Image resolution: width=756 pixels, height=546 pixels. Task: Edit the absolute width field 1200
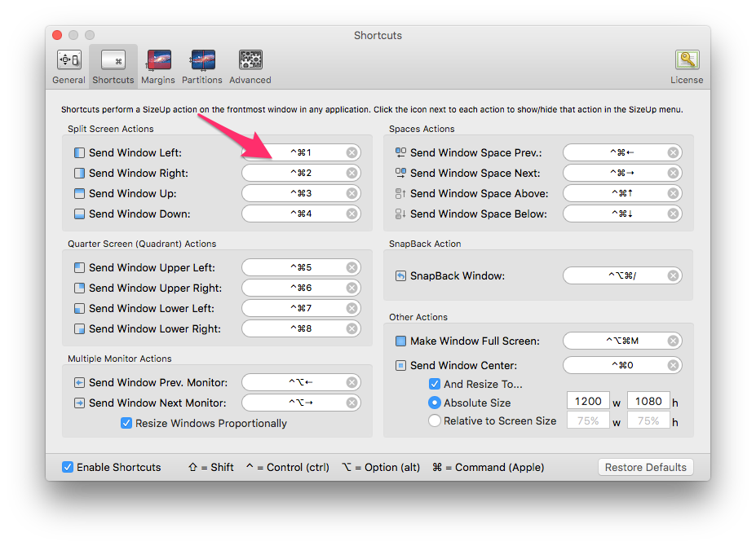coord(588,401)
